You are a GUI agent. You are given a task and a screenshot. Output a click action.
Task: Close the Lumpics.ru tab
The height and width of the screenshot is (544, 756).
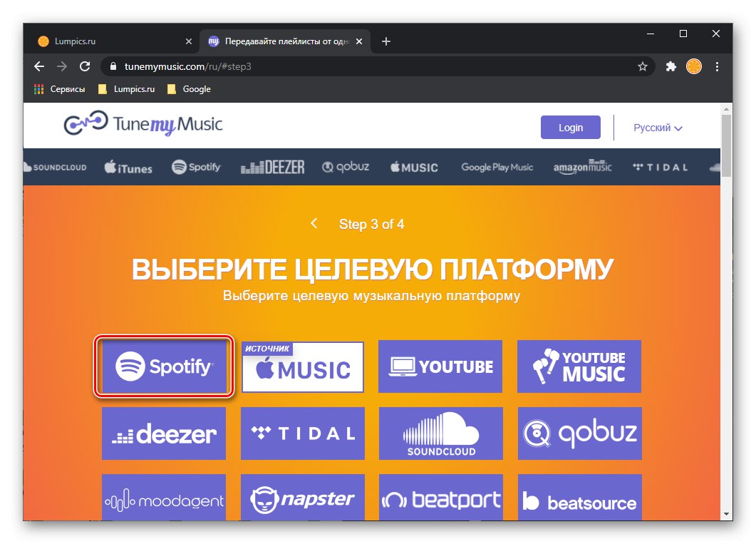(x=189, y=41)
